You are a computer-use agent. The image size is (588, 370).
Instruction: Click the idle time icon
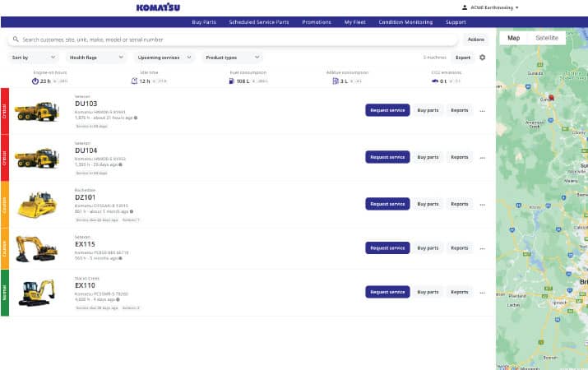tap(135, 81)
